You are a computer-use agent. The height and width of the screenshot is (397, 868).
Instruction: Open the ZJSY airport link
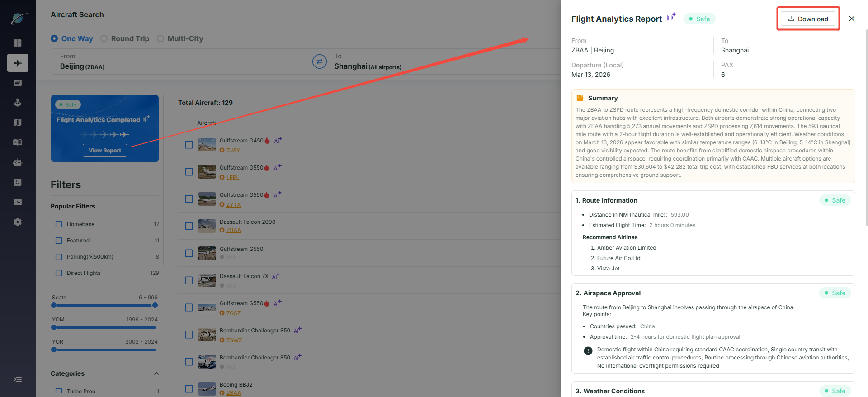[x=233, y=151]
